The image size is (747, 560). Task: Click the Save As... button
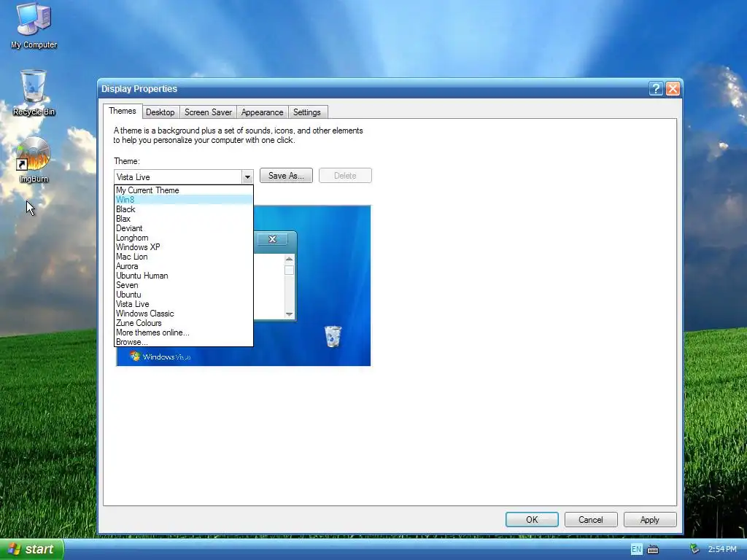(x=286, y=176)
